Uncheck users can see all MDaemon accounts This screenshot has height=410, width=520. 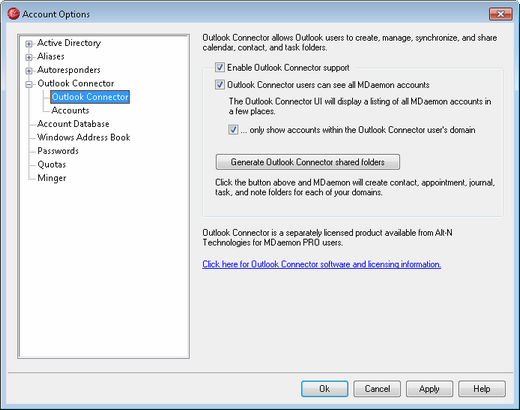pyautogui.click(x=220, y=85)
